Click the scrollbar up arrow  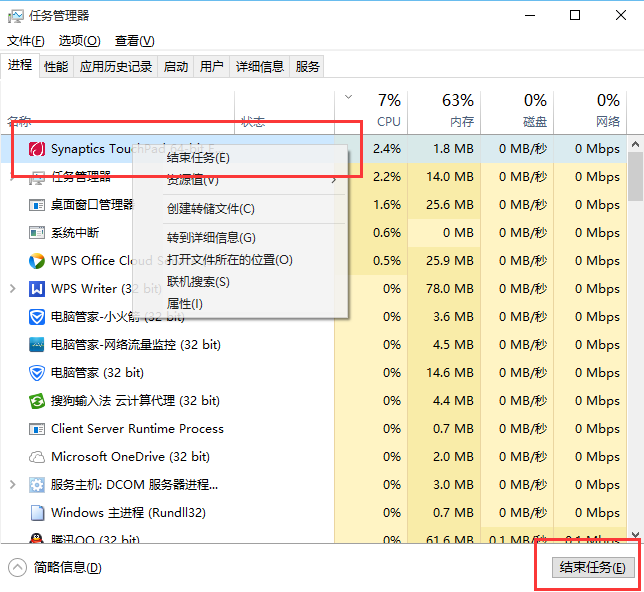635,144
